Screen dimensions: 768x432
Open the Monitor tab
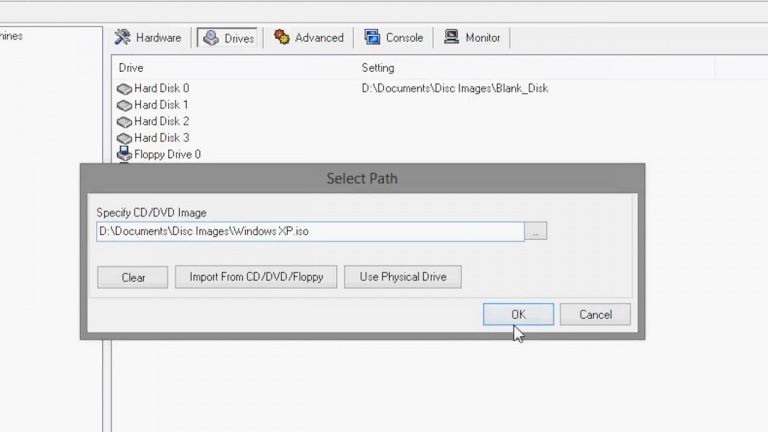click(x=472, y=38)
